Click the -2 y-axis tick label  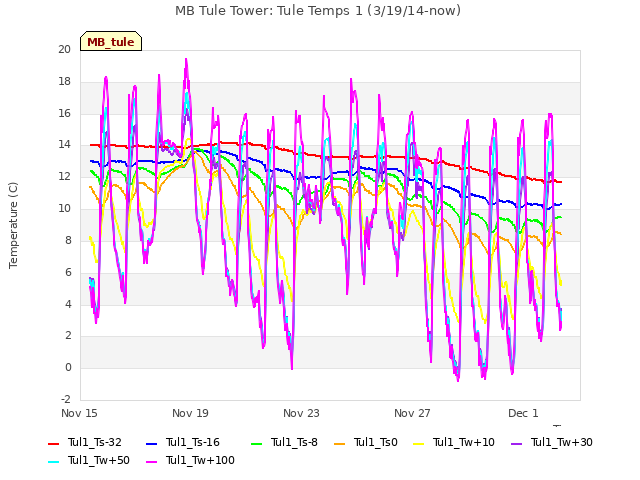pyautogui.click(x=66, y=399)
